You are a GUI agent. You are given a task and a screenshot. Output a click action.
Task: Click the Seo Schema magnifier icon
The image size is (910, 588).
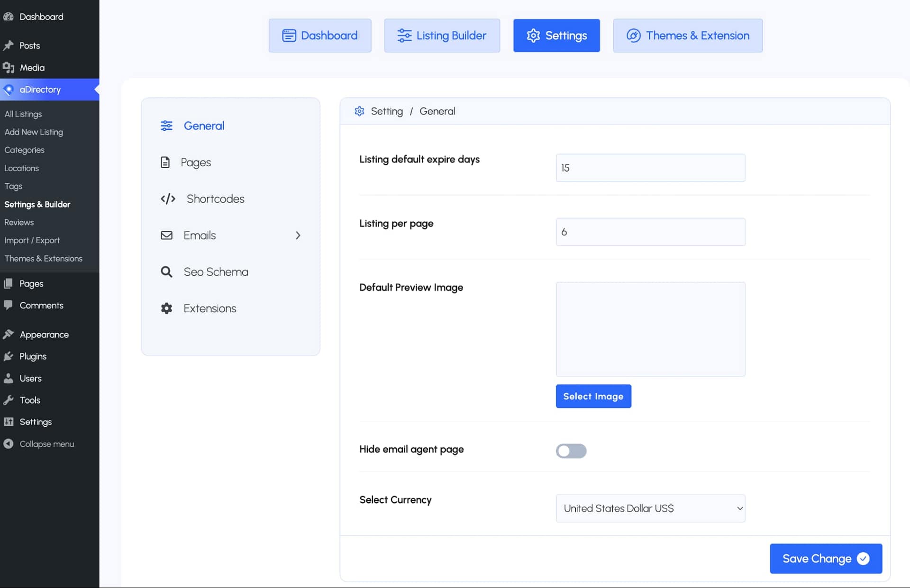point(166,271)
